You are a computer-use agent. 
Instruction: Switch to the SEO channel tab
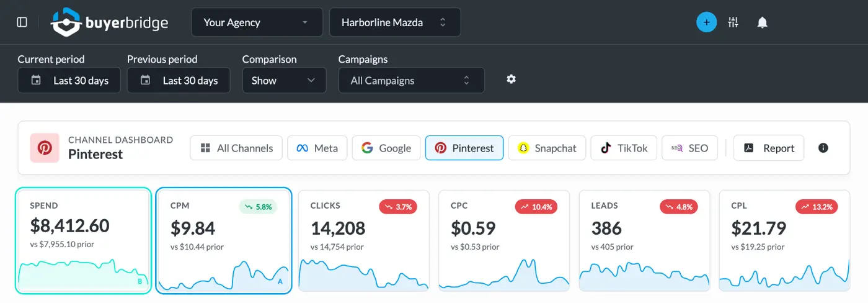tap(689, 148)
